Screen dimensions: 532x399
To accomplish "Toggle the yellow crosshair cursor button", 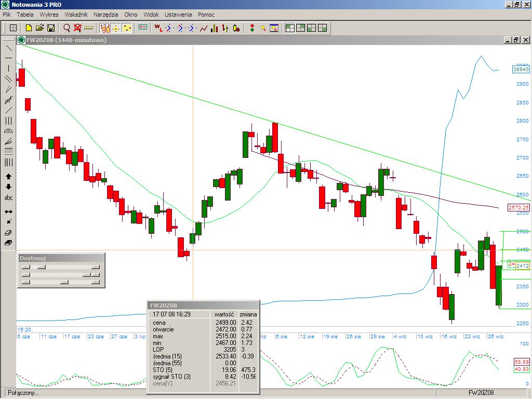I will [x=116, y=28].
